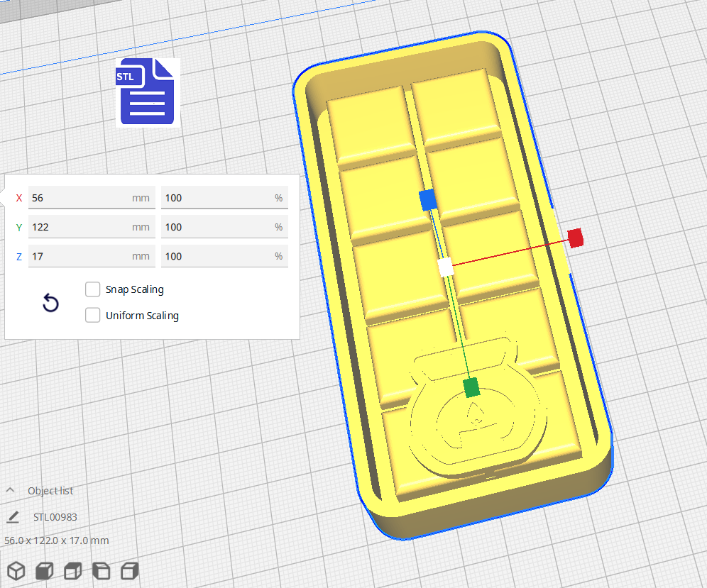Switch to the top view cube icon
This screenshot has width=707, height=588.
pos(72,570)
